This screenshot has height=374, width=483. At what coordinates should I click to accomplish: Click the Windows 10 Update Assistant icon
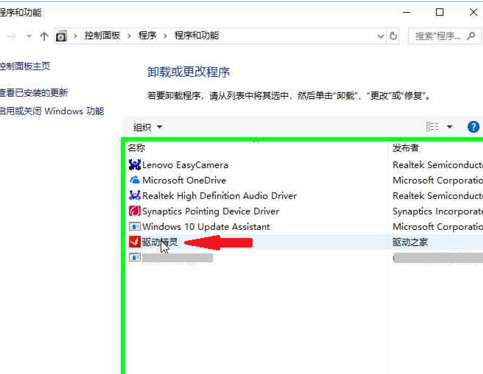pos(135,227)
